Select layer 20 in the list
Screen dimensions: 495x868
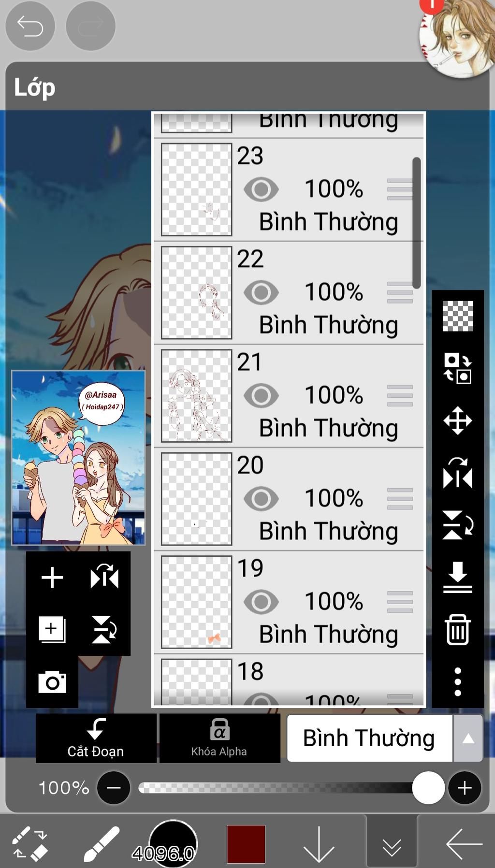tap(289, 499)
